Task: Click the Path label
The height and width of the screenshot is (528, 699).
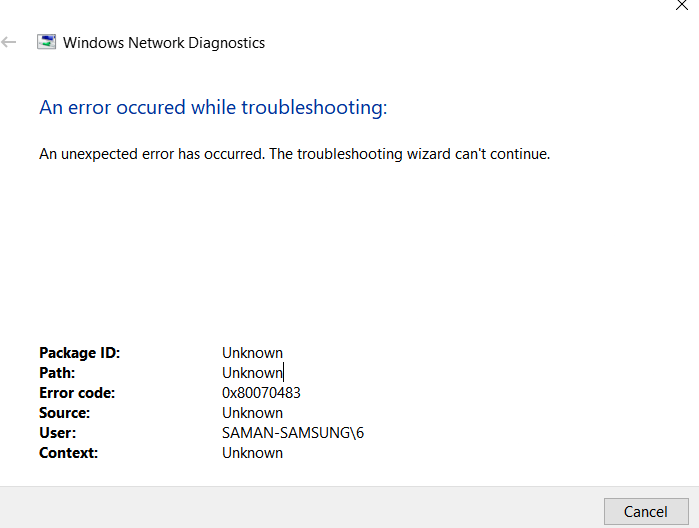Action: 57,373
